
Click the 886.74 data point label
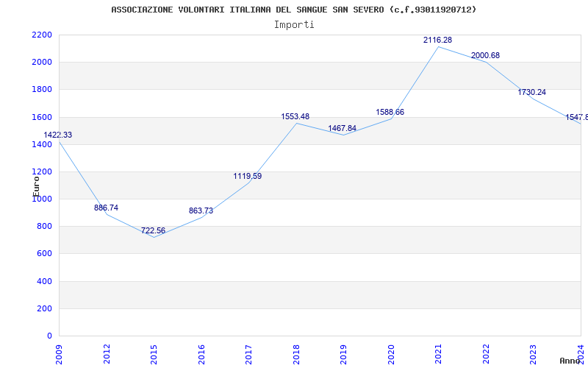(106, 208)
